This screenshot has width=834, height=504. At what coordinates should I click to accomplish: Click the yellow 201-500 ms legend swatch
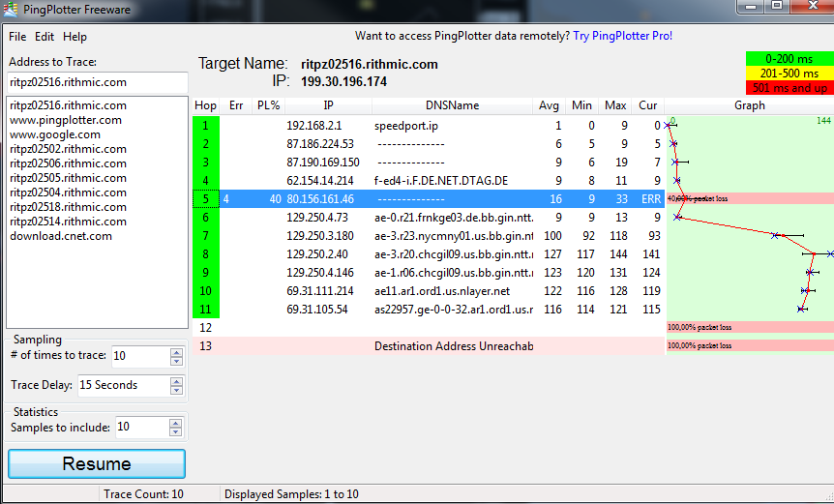coord(789,74)
